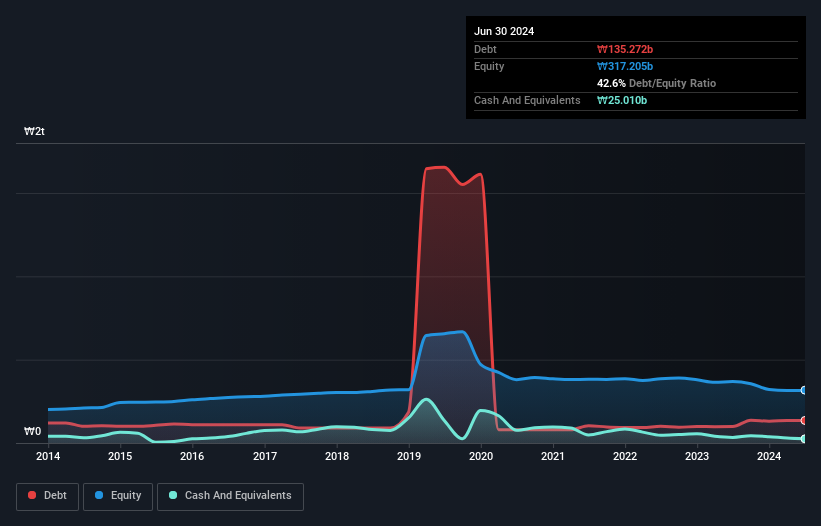This screenshot has width=821, height=526.
Task: Select the 2023 x-axis label
Action: [x=697, y=456]
